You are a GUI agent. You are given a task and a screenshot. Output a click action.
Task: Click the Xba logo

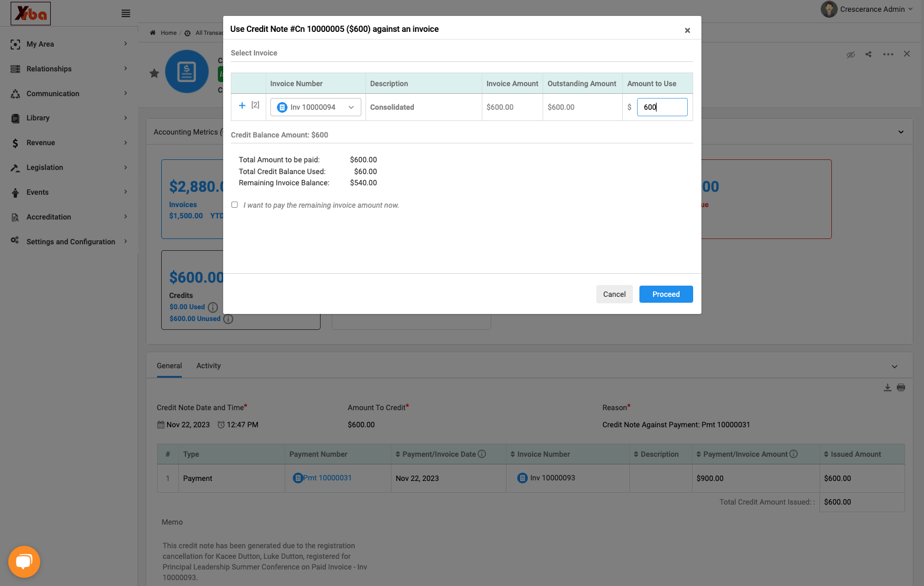(31, 13)
